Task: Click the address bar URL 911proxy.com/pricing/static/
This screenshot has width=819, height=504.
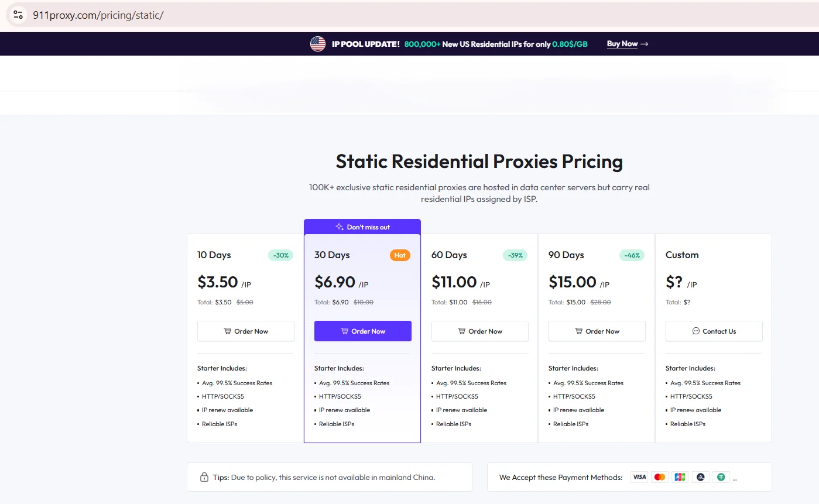Action: [98, 15]
